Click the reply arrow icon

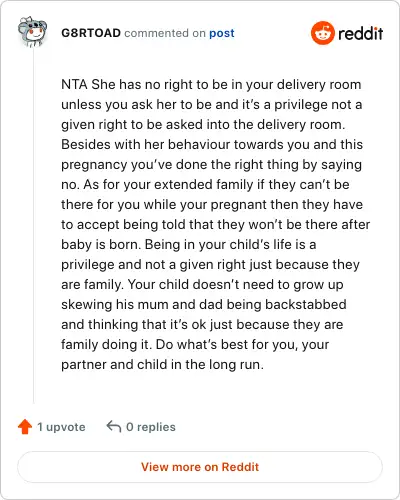[x=114, y=426]
